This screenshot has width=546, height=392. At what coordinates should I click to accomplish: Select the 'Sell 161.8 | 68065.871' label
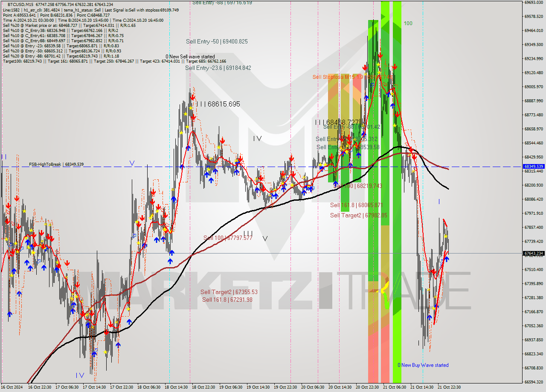[x=356, y=205]
